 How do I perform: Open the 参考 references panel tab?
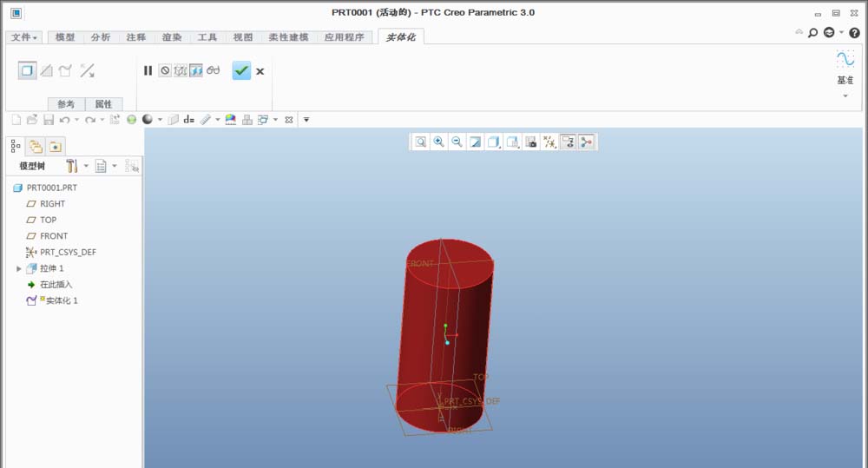(66, 104)
